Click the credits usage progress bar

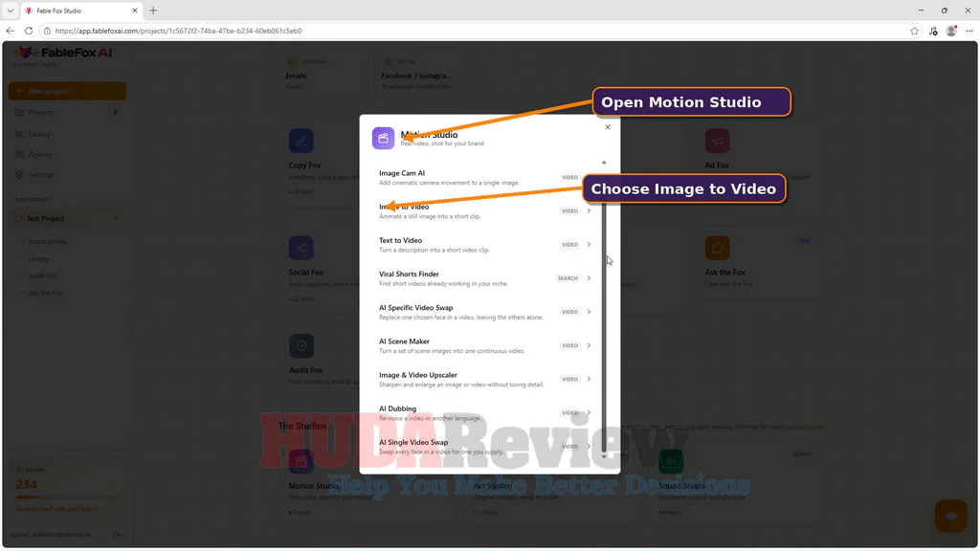click(x=66, y=497)
